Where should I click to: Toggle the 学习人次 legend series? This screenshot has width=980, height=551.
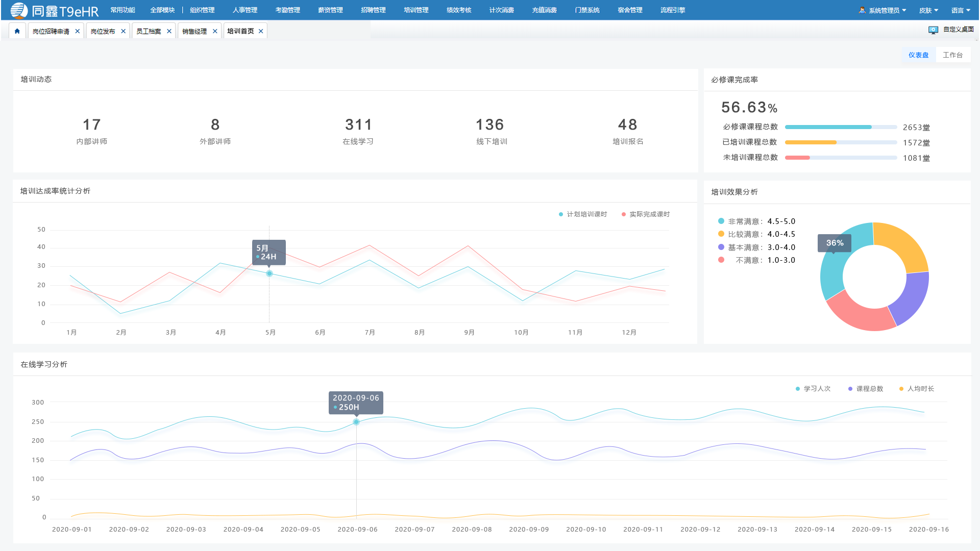click(x=813, y=389)
